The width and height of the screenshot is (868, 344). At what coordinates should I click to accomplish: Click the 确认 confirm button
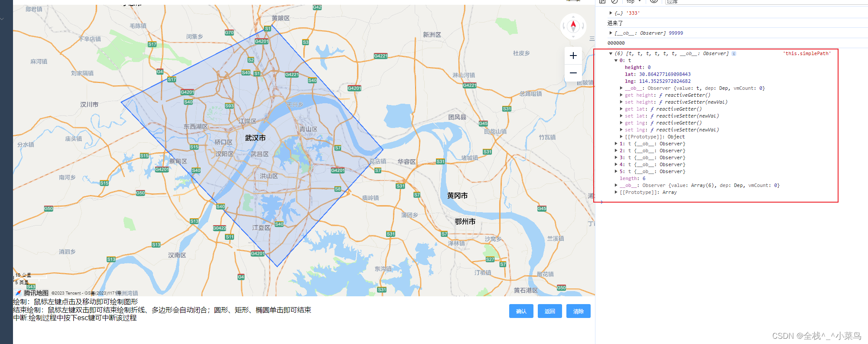(521, 311)
